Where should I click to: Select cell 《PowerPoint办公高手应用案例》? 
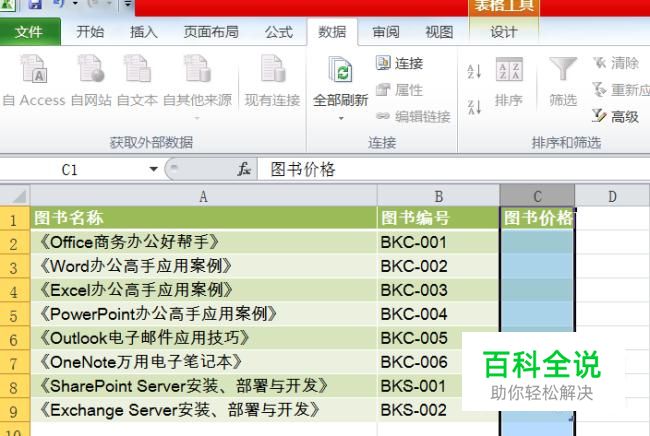[x=203, y=314]
